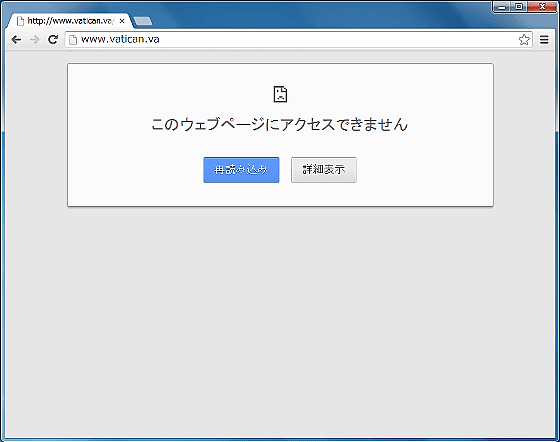Open the Chrome hamburger menu
The width and height of the screenshot is (560, 442).
point(544,40)
